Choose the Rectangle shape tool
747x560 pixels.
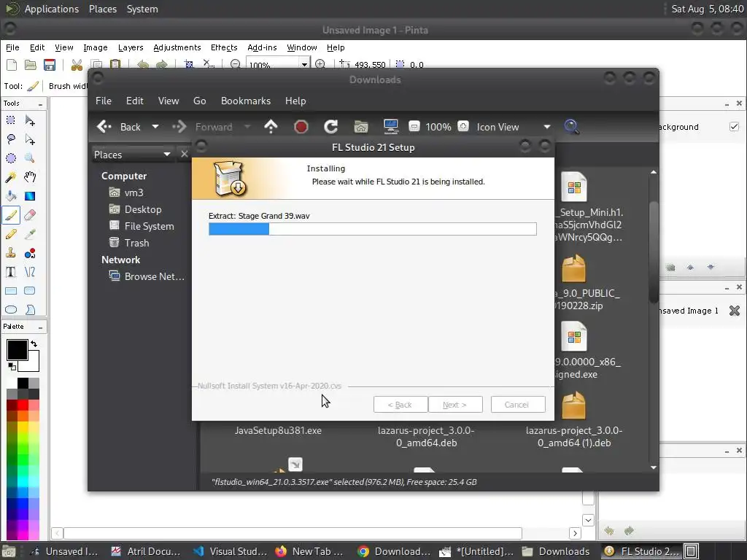pyautogui.click(x=10, y=291)
